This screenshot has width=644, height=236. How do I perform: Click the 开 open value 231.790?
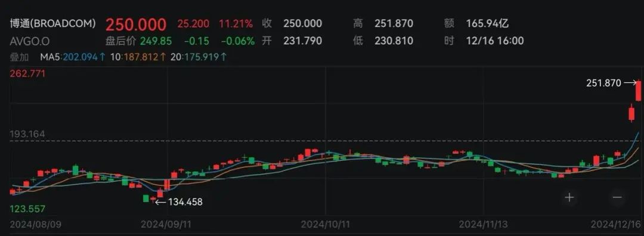pyautogui.click(x=303, y=41)
